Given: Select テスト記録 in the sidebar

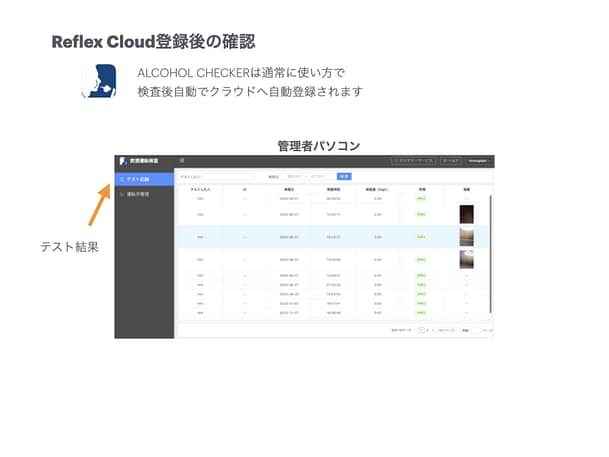Looking at the screenshot, I should click(x=144, y=179).
